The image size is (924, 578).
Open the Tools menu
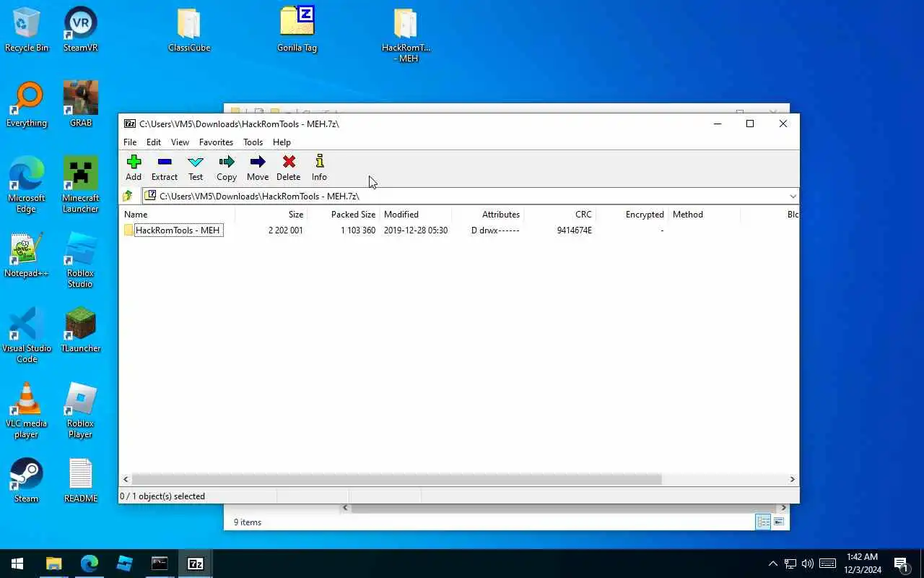(x=253, y=142)
